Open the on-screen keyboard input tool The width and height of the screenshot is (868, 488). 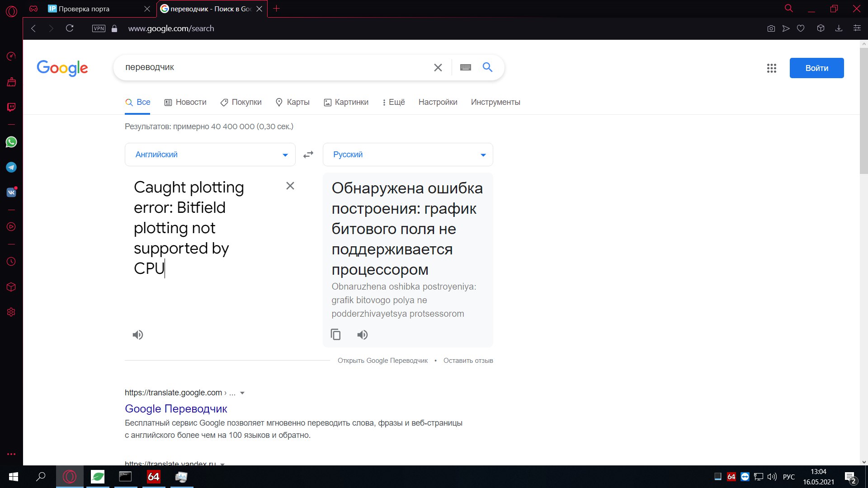(x=466, y=67)
